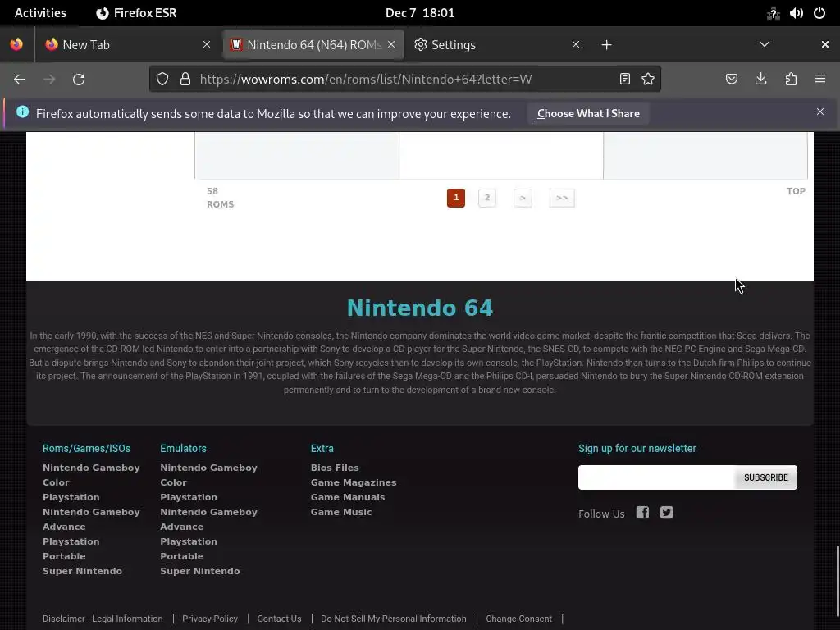Screen dimensions: 840x630
Task: Switch to the Nintendo 64 ROMs tab
Action: 313,44
